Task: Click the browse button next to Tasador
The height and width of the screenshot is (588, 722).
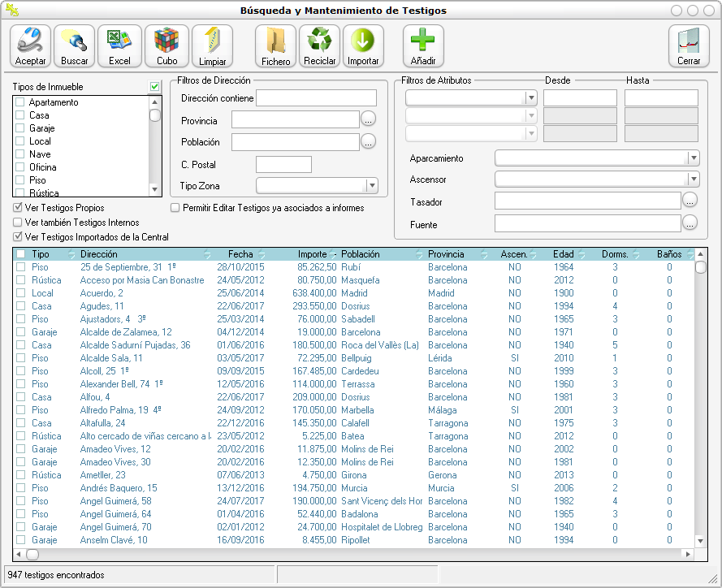Action: (690, 201)
